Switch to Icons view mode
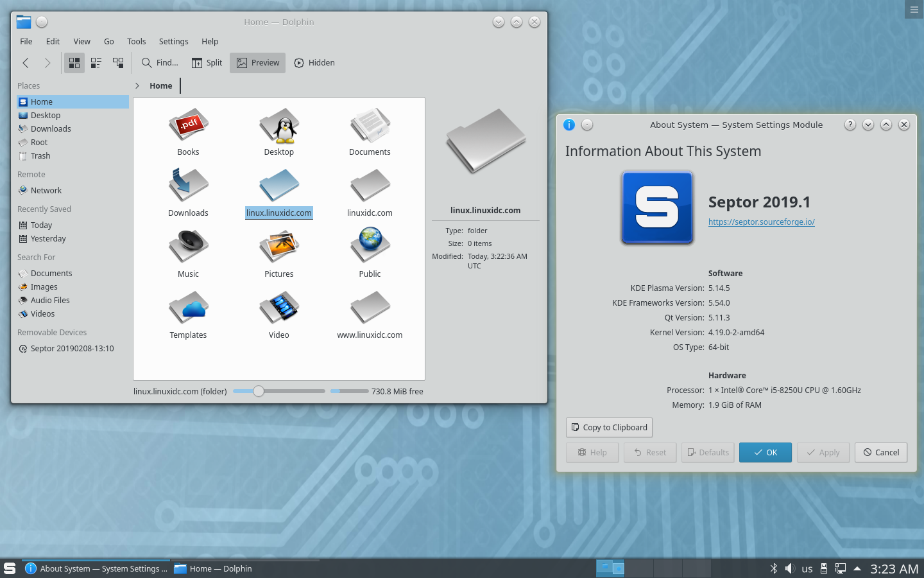Image resolution: width=924 pixels, height=578 pixels. [74, 63]
